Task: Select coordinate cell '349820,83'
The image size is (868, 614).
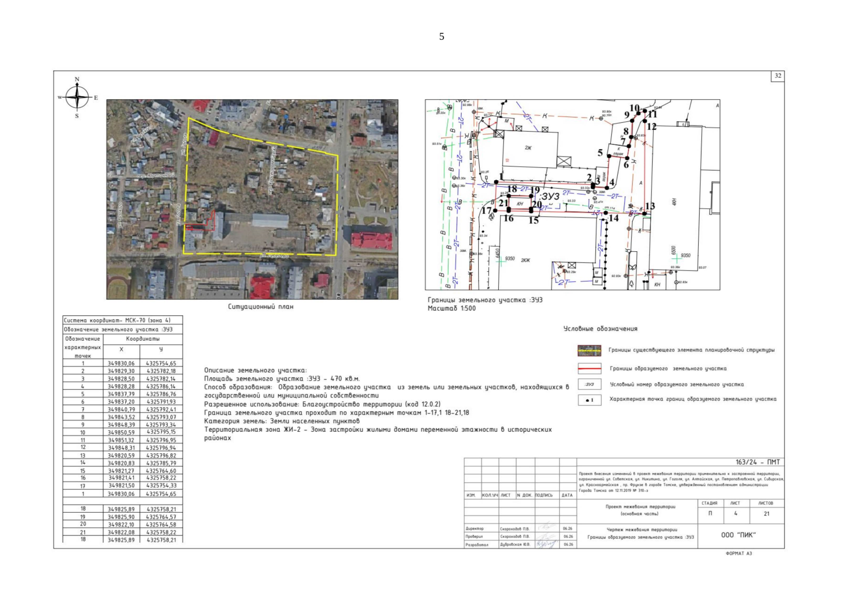Action: pos(121,463)
